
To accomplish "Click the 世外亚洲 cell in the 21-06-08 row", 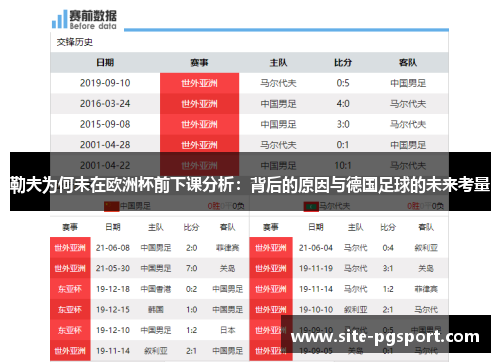I will [x=70, y=248].
